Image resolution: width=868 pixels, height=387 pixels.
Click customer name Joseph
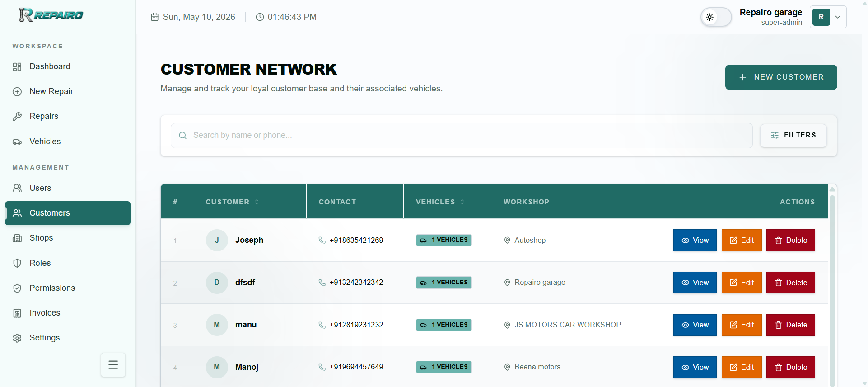pos(249,240)
